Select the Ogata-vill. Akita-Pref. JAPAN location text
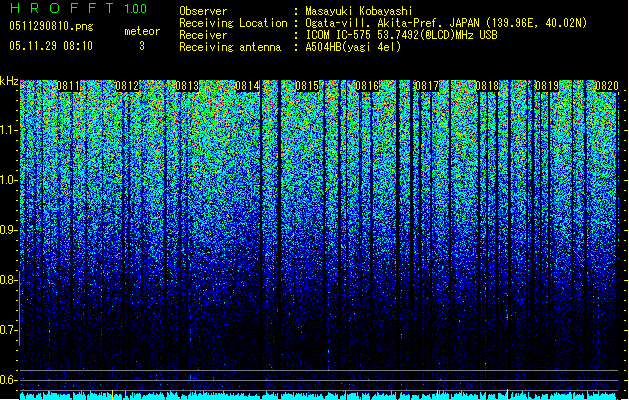 coord(446,23)
